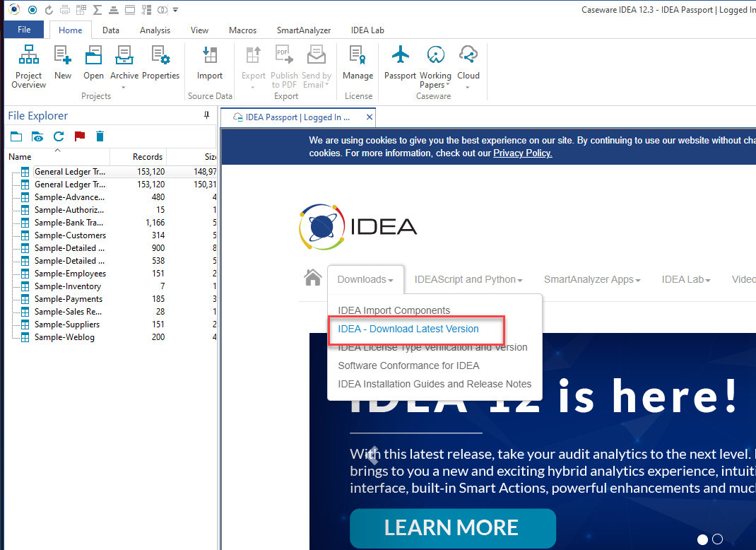Select the second carousel slide dot
The image size is (756, 550).
click(x=717, y=539)
